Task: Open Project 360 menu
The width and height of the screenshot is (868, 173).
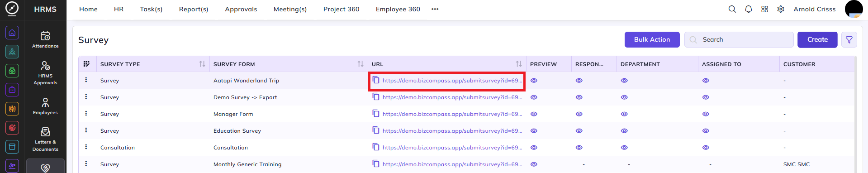Action: (341, 9)
